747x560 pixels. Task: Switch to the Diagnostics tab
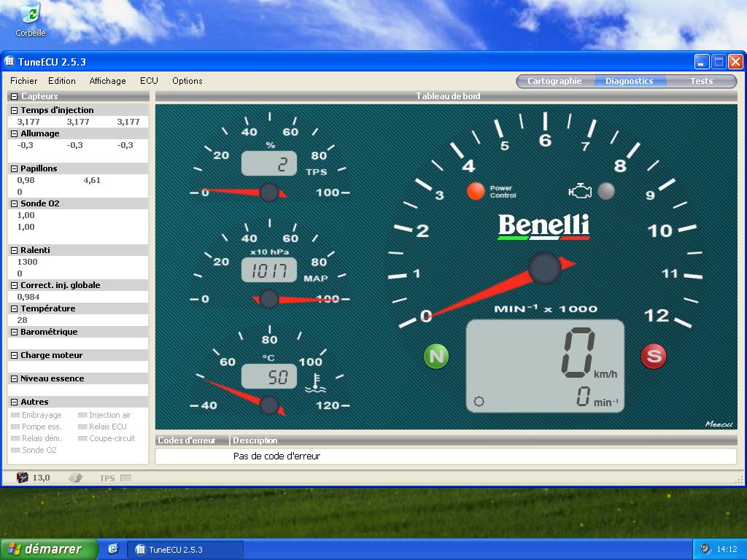tap(630, 81)
